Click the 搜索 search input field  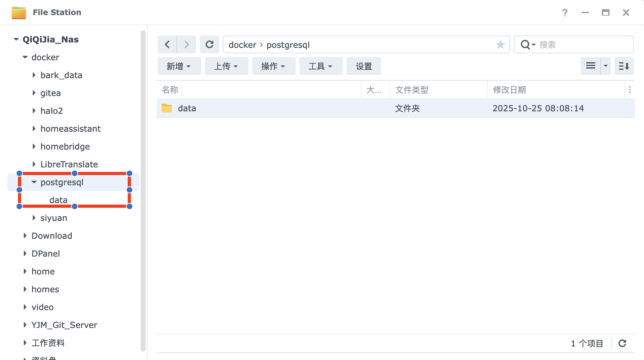pos(583,45)
